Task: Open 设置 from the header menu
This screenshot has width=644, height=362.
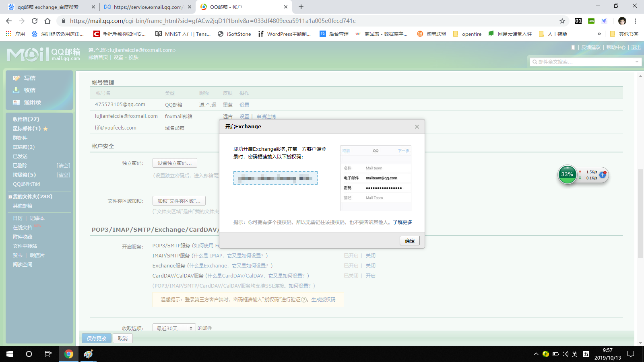Action: [118, 57]
